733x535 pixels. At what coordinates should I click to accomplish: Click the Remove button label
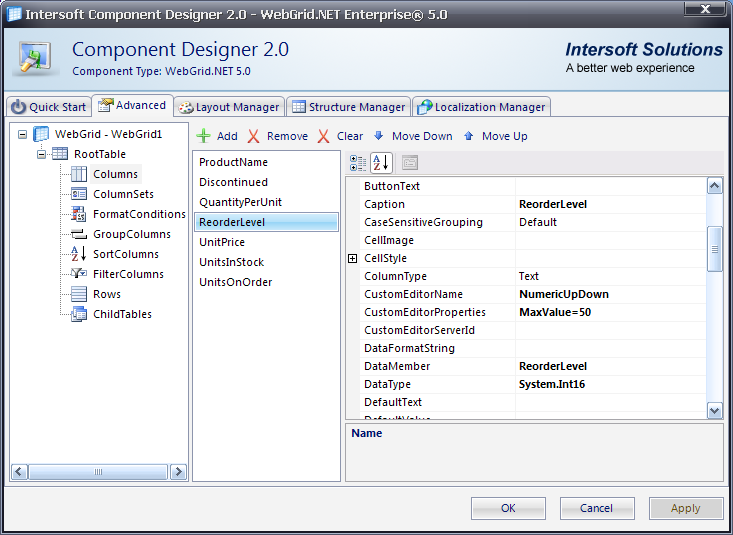click(x=287, y=136)
